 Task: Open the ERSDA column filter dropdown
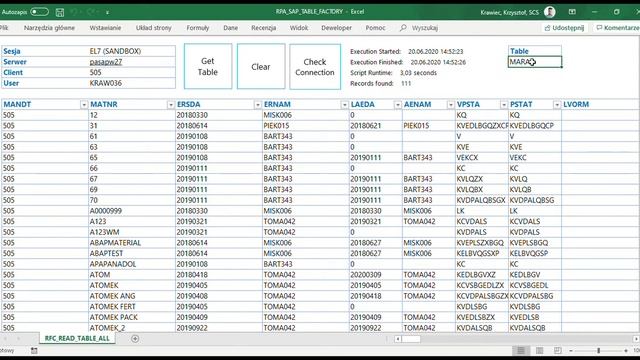(258, 105)
